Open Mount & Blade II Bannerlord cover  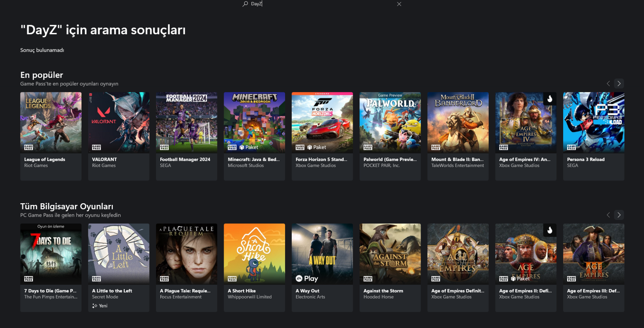(458, 123)
